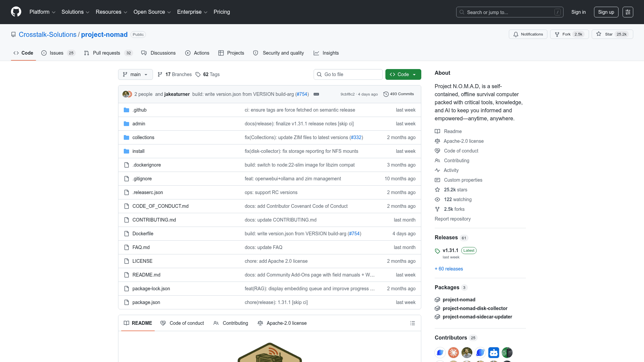Open the Discussions tab
Viewport: 644px width, 362px height.
pyautogui.click(x=158, y=53)
